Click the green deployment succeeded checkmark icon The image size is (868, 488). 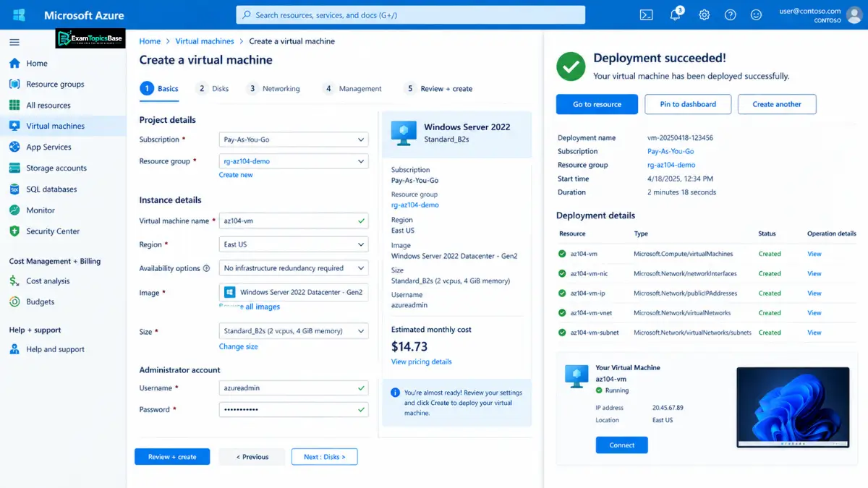click(571, 67)
